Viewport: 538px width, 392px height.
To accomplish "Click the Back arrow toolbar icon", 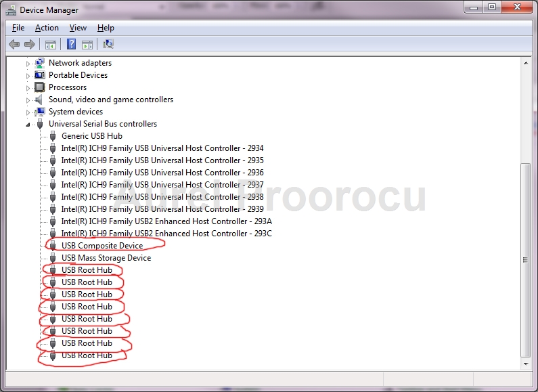I will [14, 44].
